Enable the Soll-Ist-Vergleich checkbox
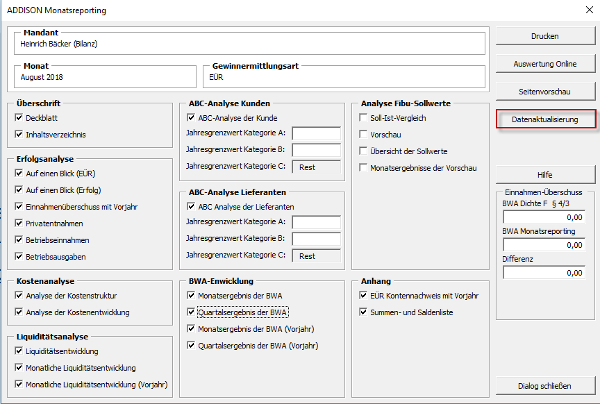The width and height of the screenshot is (600, 404). (363, 118)
